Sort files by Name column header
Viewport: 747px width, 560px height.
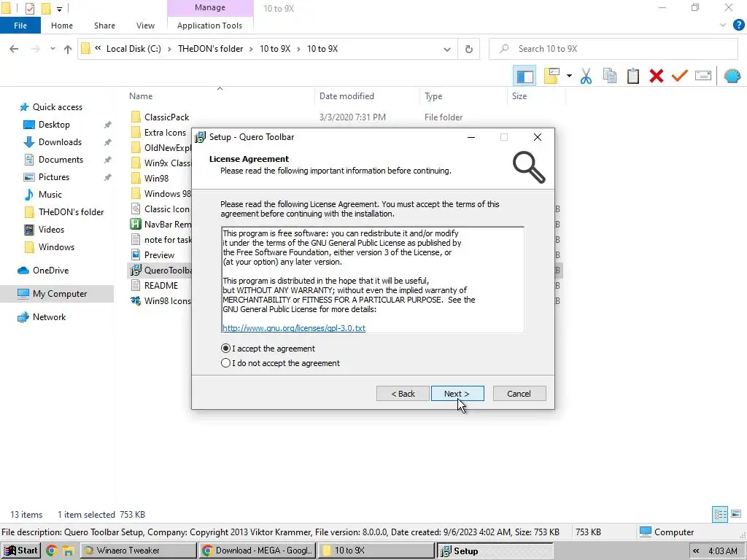141,96
